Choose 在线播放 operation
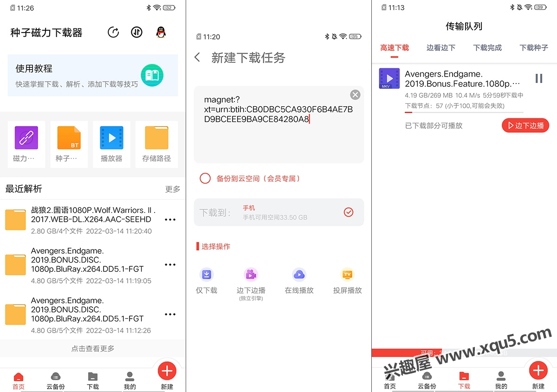Image resolution: width=557 pixels, height=392 pixels. point(299,282)
